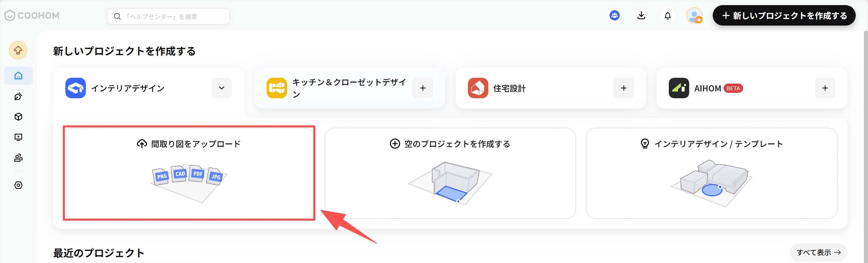Screen dimensions: 868x263
Task: Open the user profile avatar
Action: [694, 16]
